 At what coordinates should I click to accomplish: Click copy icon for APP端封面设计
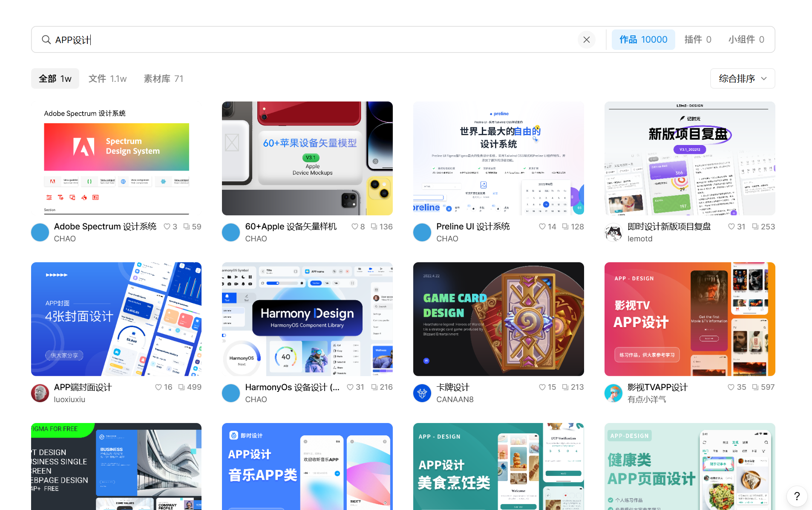pos(181,387)
